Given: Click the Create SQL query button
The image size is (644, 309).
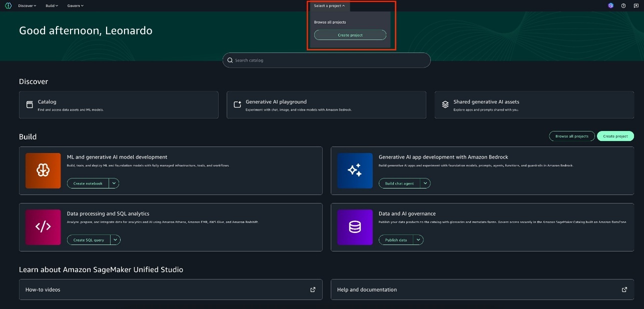Looking at the screenshot, I should 89,240.
